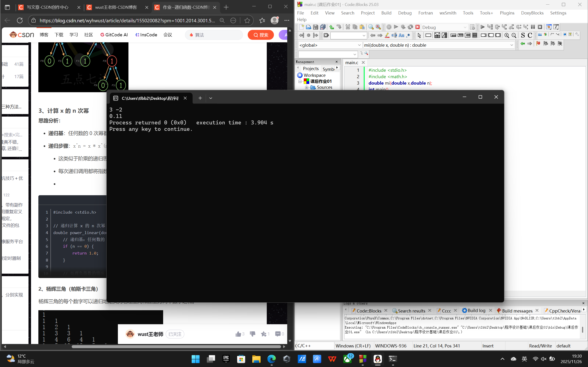
Task: Click the green Run triangle icon
Action: [396, 27]
